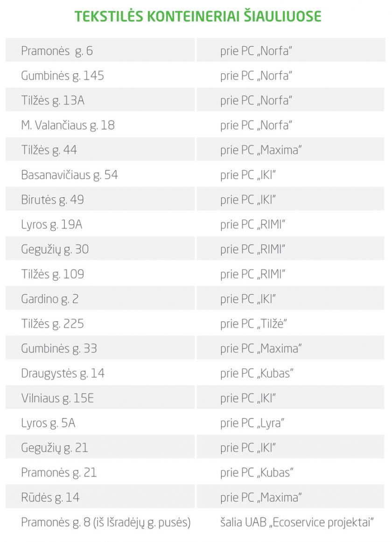Viewport: 392px width, 542px height.
Task: Click the Gumbinės g. 145 address
Action: [63, 76]
